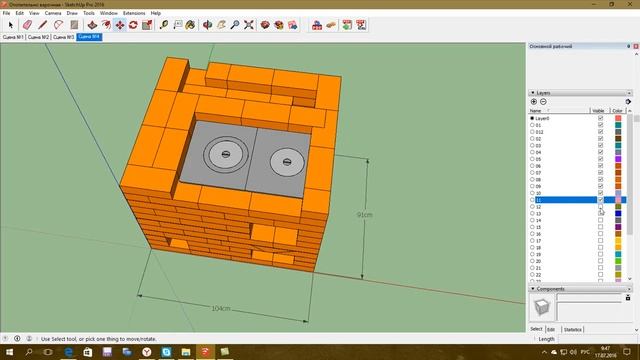Select the Scale tool
The width and height of the screenshot is (640, 360).
147,25
